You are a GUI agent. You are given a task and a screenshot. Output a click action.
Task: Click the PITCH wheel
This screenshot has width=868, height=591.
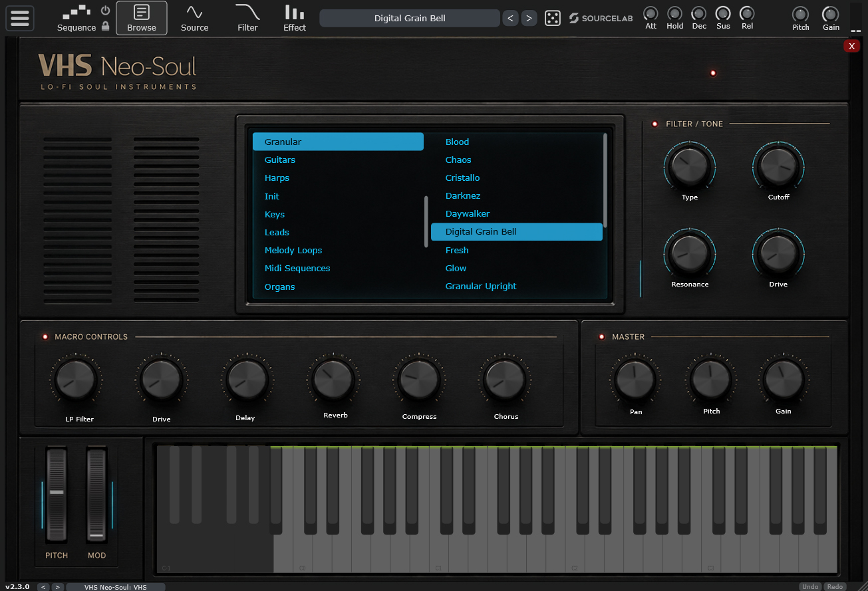57,495
